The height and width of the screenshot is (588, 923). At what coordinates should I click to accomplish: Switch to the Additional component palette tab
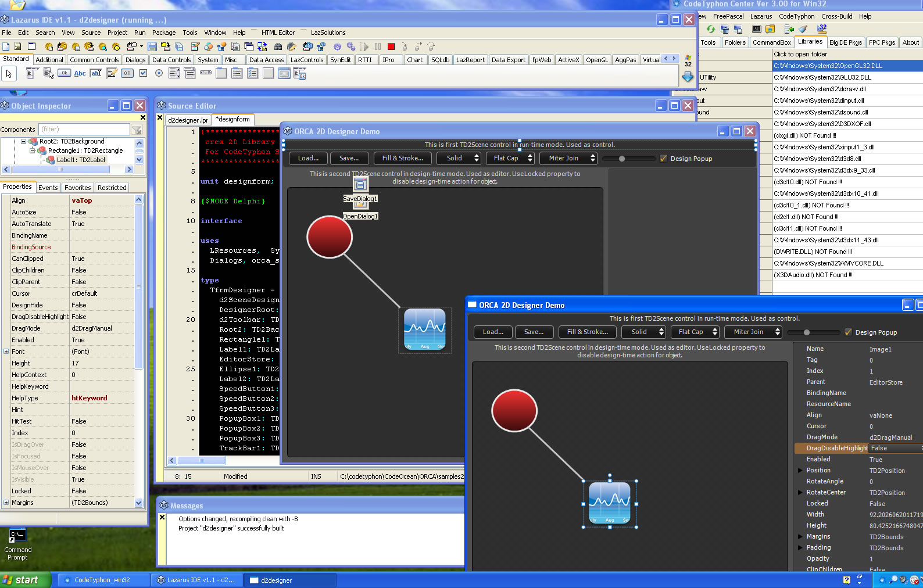49,60
